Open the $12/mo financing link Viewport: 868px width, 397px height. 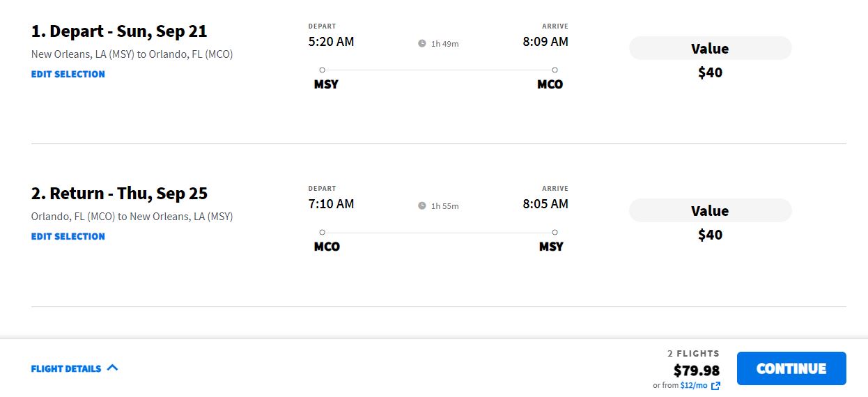(694, 385)
